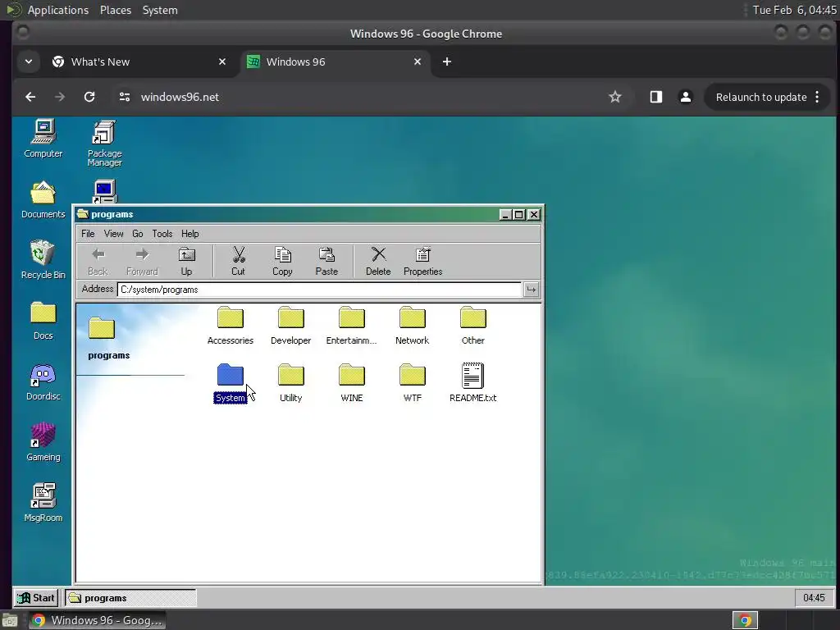The image size is (840, 630).
Task: Click the Chrome tray icon in bottom panel
Action: point(745,620)
